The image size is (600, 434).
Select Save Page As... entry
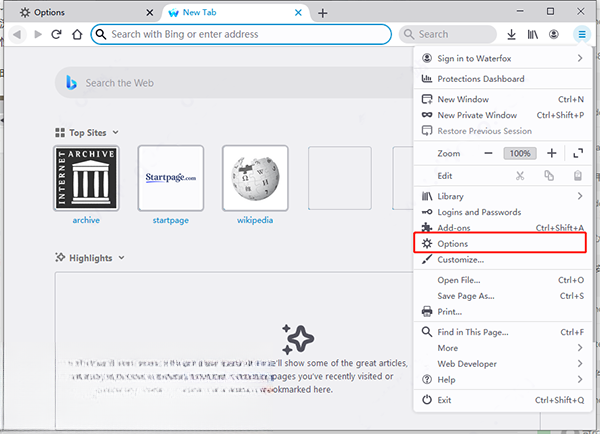tap(502, 296)
